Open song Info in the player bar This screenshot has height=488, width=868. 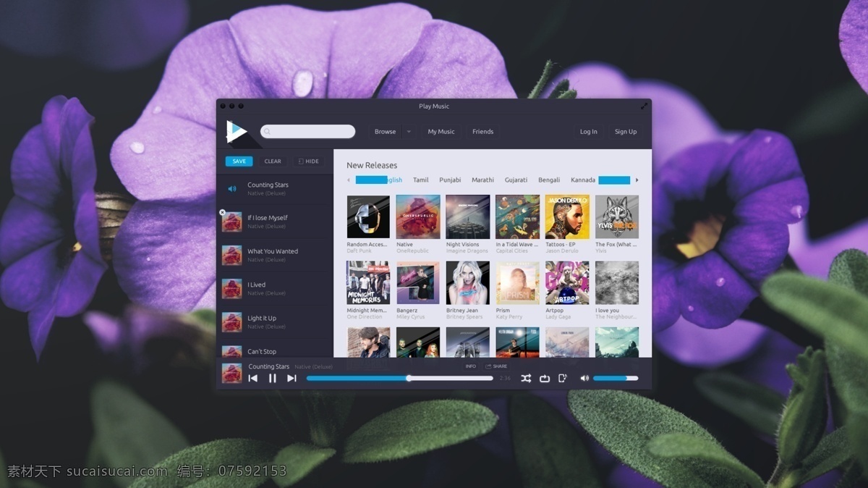pyautogui.click(x=471, y=366)
